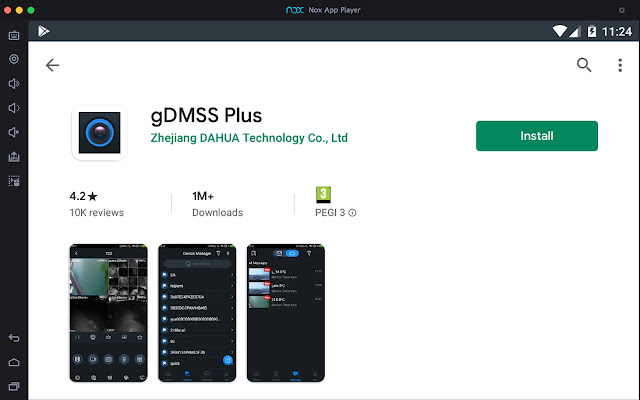Open recent apps from the Nox sidebar

pos(14,386)
